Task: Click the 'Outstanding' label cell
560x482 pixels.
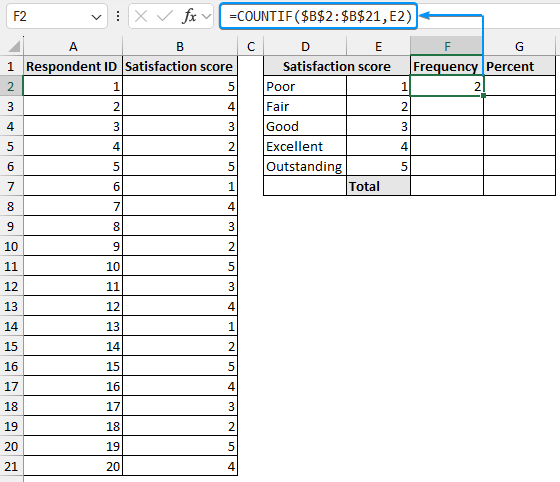Action: point(305,166)
